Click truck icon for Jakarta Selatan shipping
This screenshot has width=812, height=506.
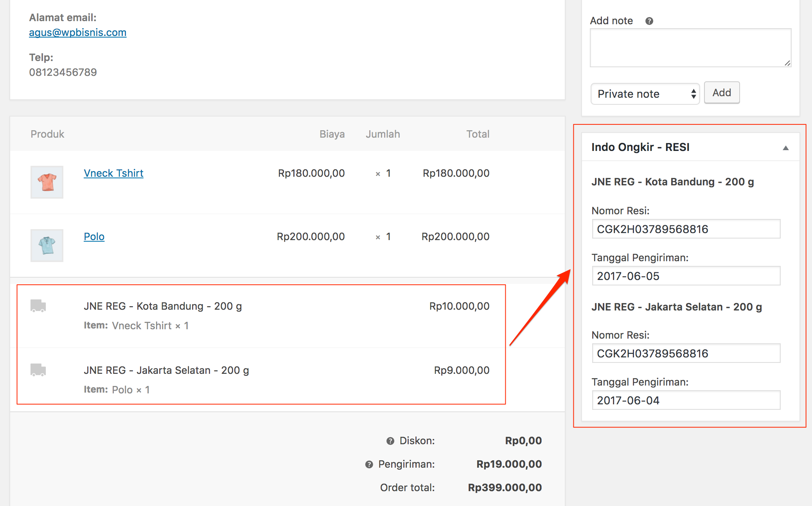click(x=38, y=370)
